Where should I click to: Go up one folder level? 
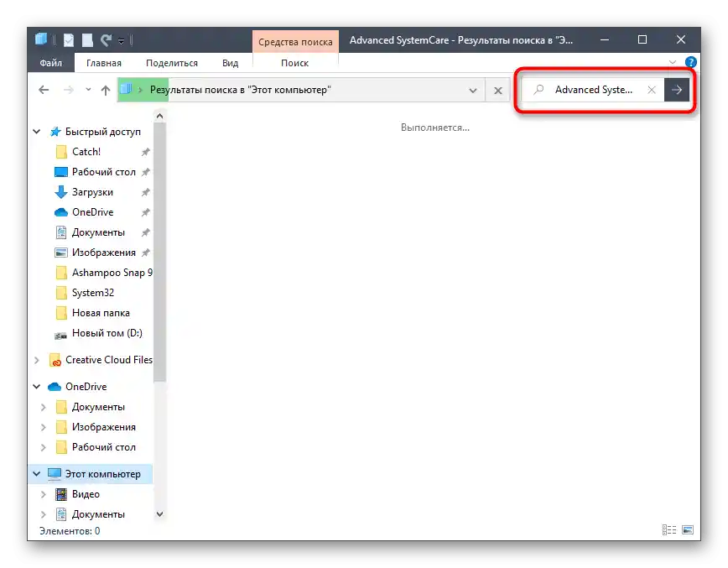106,90
